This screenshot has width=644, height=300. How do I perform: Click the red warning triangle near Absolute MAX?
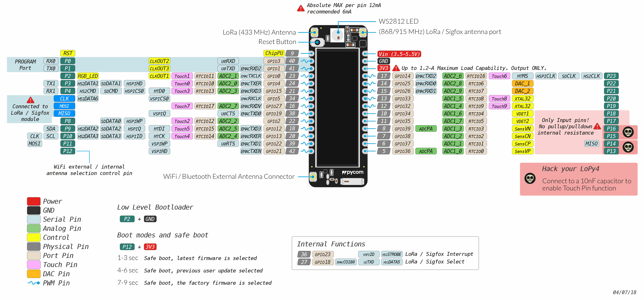click(300, 9)
